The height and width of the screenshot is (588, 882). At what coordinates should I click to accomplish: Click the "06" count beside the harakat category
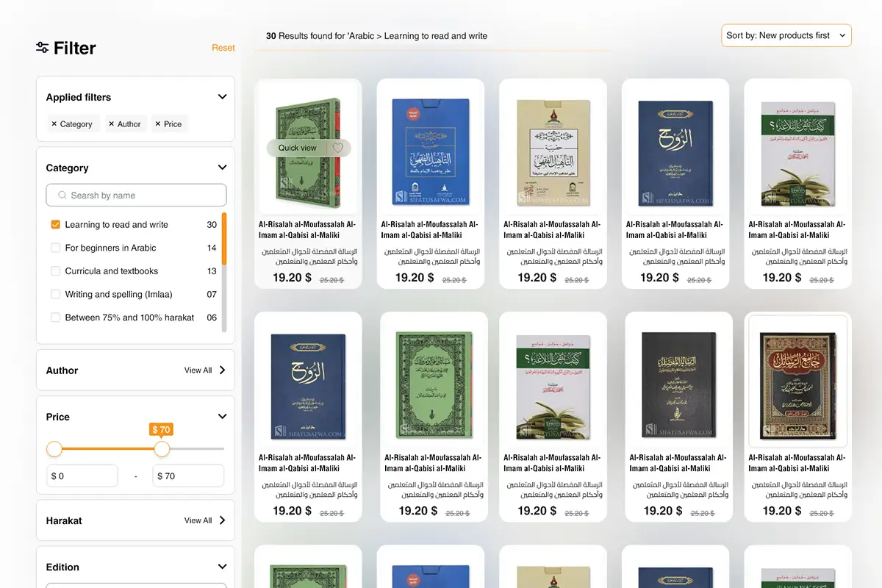pos(212,318)
